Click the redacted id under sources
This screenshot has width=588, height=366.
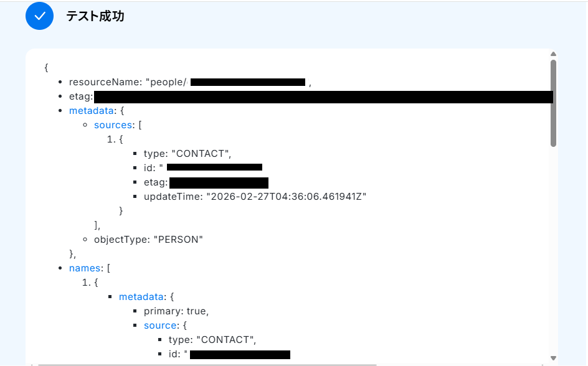(x=214, y=167)
